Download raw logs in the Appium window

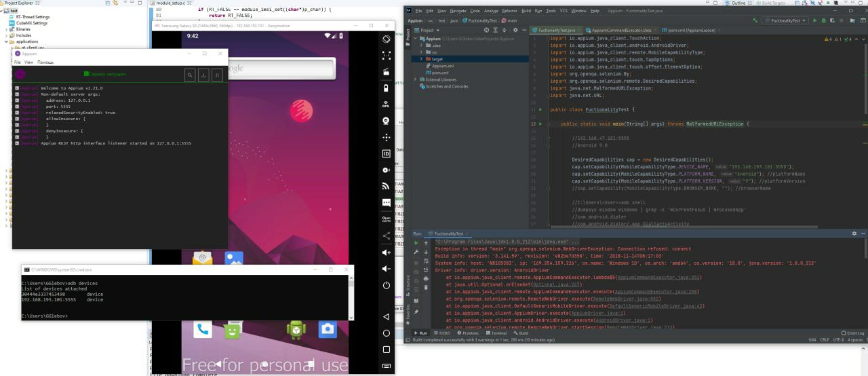point(203,75)
